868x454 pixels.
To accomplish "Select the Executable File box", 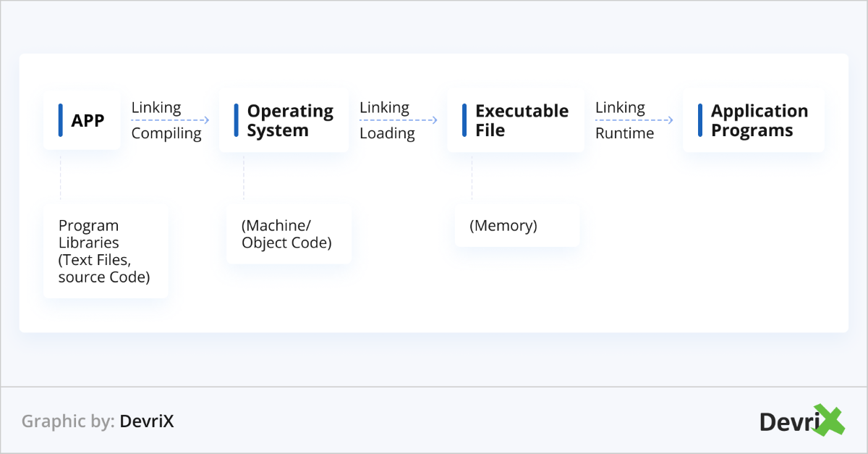I will coord(516,120).
